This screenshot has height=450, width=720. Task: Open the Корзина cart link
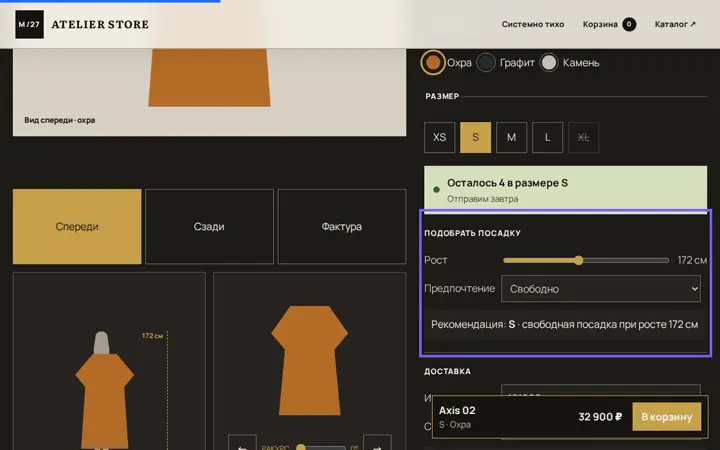click(x=609, y=24)
